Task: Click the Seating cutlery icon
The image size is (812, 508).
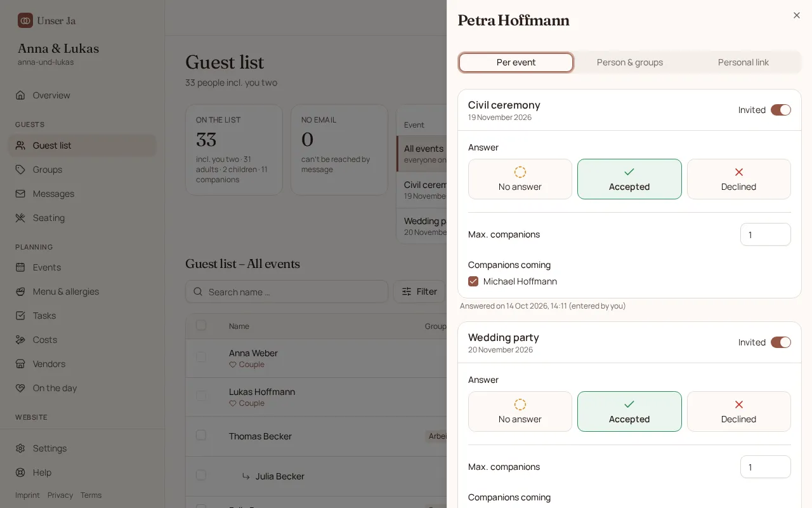Action: 20,218
